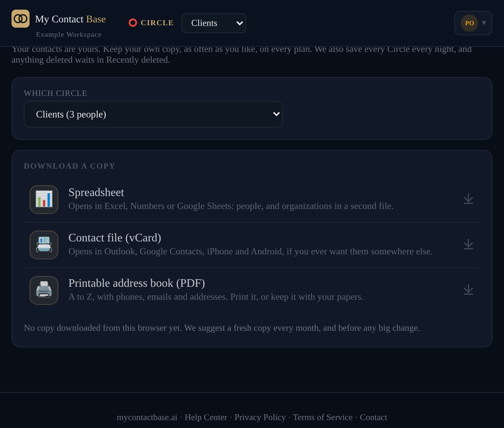Image resolution: width=504 pixels, height=428 pixels.
Task: Open the Clients circle switcher in header
Action: [214, 23]
